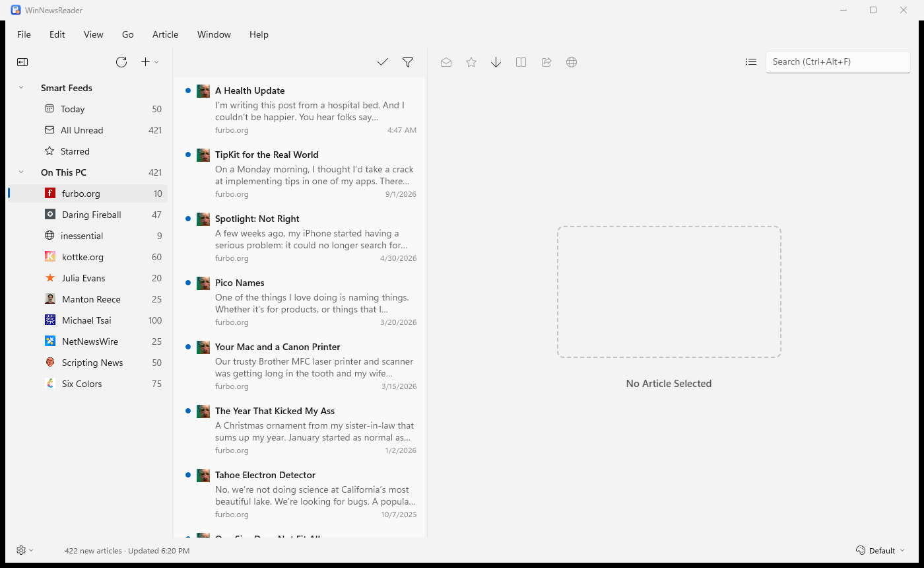
Task: Go to next unread with the down arrow
Action: click(496, 62)
